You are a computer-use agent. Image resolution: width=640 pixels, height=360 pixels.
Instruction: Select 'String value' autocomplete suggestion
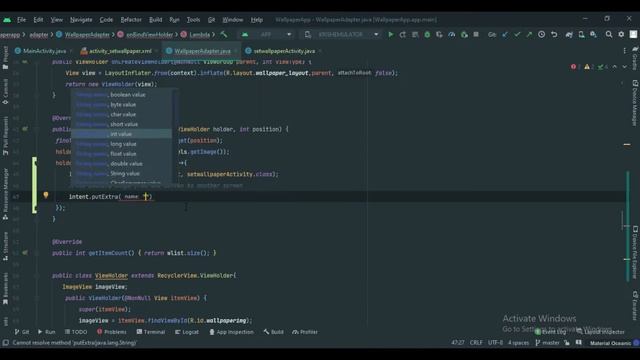click(122, 173)
